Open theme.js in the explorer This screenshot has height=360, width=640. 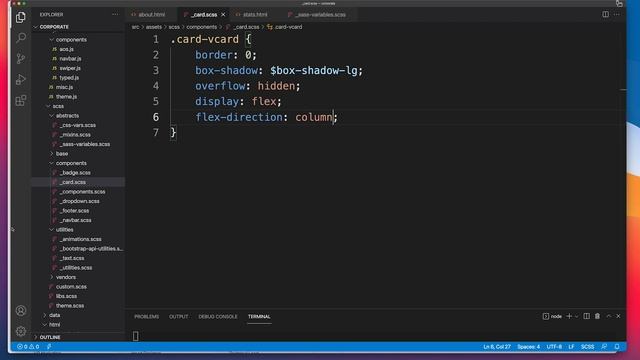coord(66,97)
